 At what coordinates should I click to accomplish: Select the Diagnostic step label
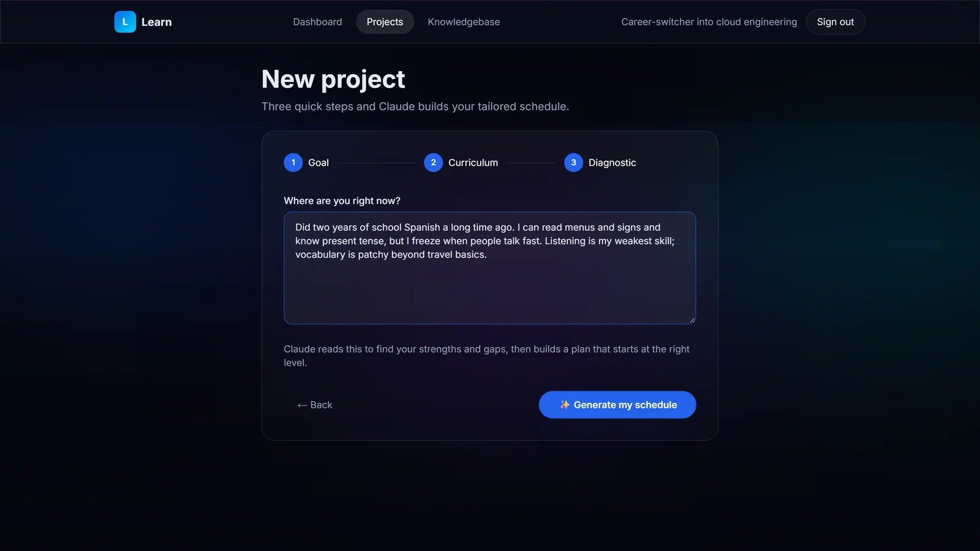[612, 163]
